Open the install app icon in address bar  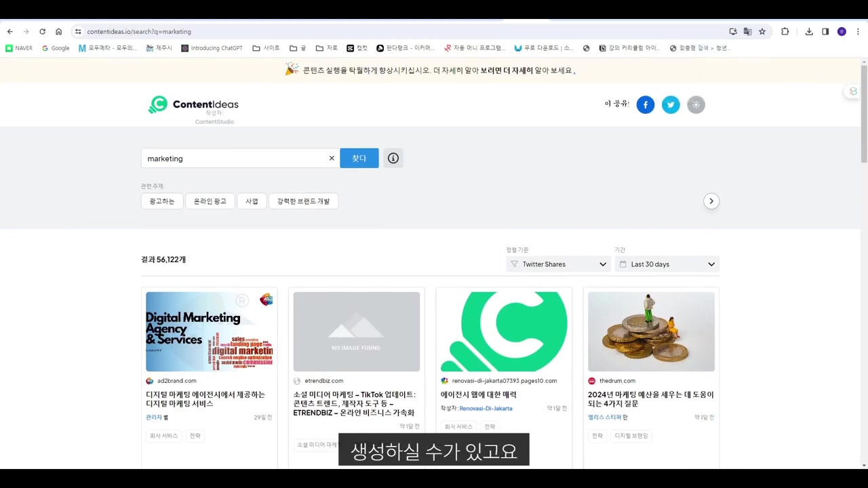[x=733, y=31]
